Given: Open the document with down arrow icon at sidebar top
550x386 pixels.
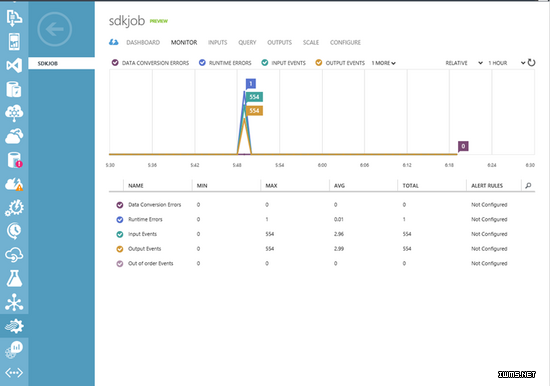Looking at the screenshot, I should (14, 18).
